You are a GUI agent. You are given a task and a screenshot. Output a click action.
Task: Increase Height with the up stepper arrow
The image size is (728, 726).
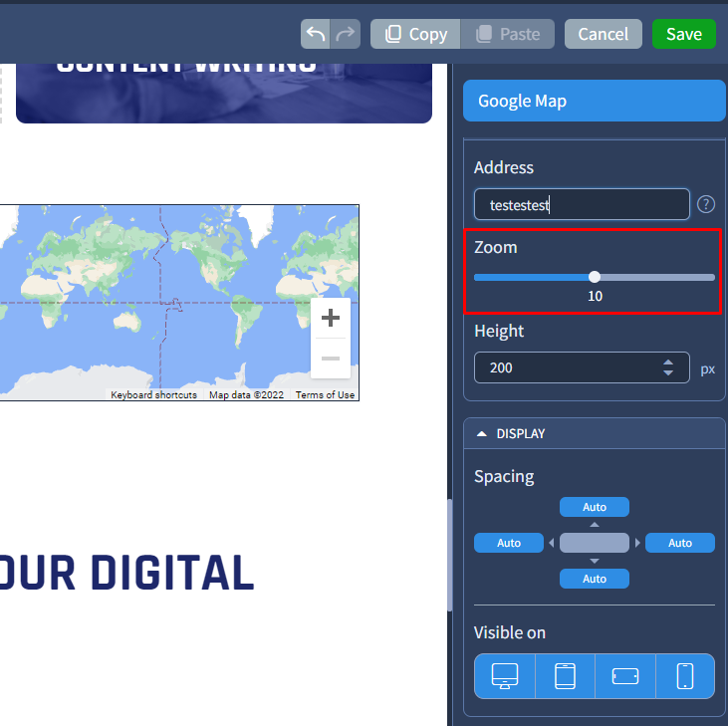pyautogui.click(x=667, y=362)
